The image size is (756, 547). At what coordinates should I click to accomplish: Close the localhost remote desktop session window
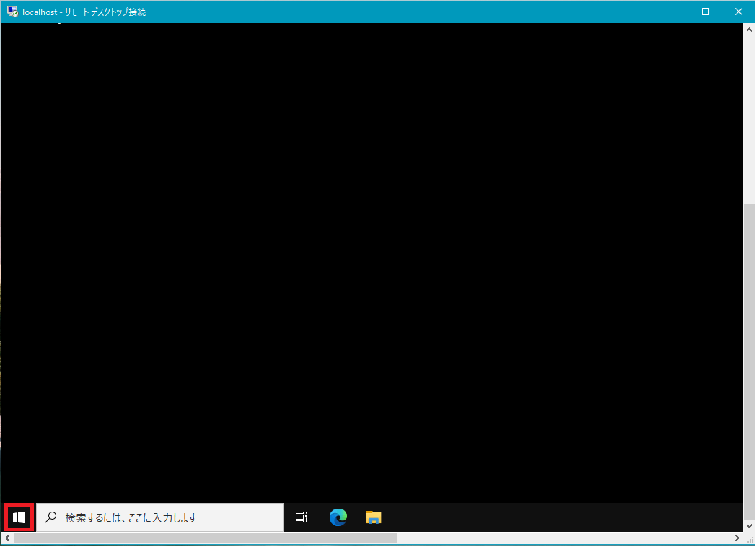739,12
